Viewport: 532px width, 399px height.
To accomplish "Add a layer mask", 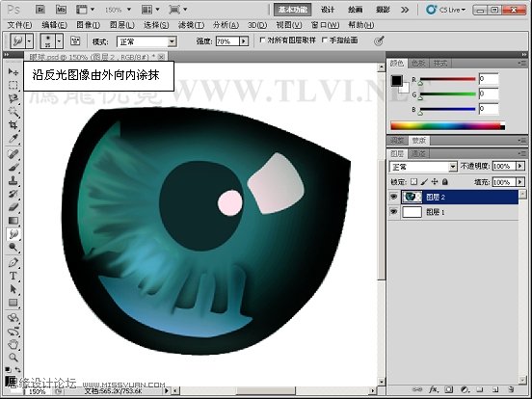I will coord(449,389).
